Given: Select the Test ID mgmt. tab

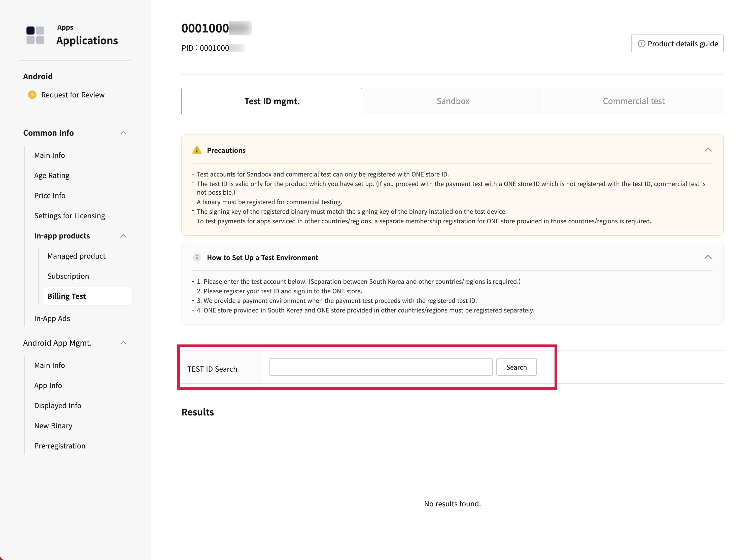Looking at the screenshot, I should (x=272, y=101).
